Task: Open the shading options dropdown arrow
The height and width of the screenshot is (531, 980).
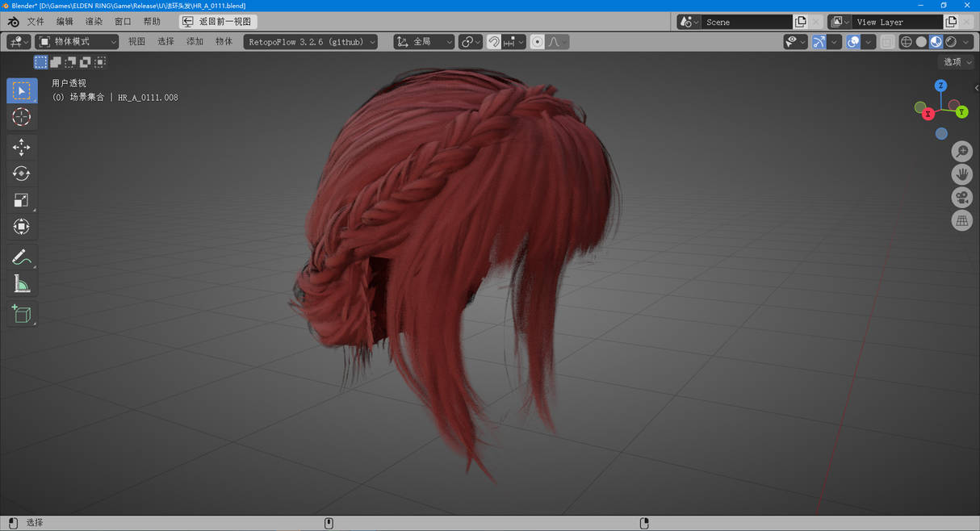Action: tap(966, 42)
